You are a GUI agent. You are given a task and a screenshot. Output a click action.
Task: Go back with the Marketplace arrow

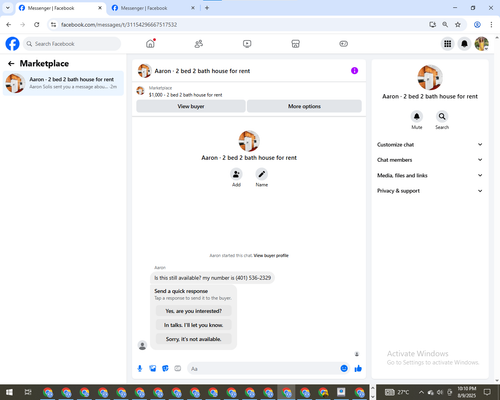coord(11,63)
